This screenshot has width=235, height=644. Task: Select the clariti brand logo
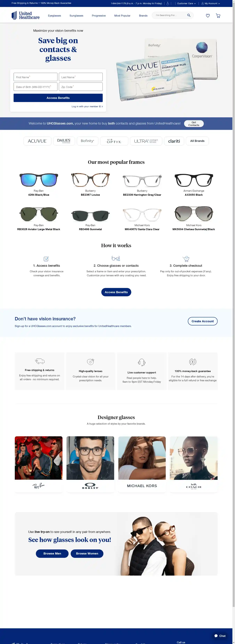[174, 141]
